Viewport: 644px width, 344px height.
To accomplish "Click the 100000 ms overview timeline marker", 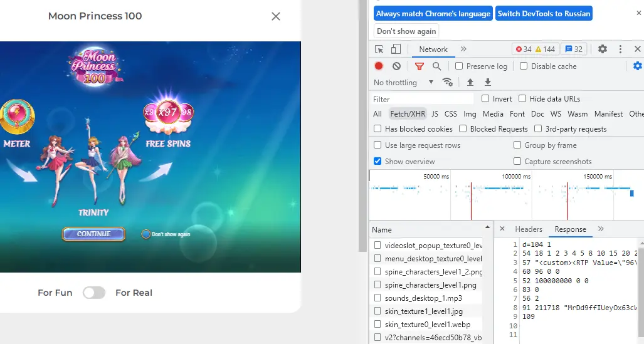I will click(516, 177).
